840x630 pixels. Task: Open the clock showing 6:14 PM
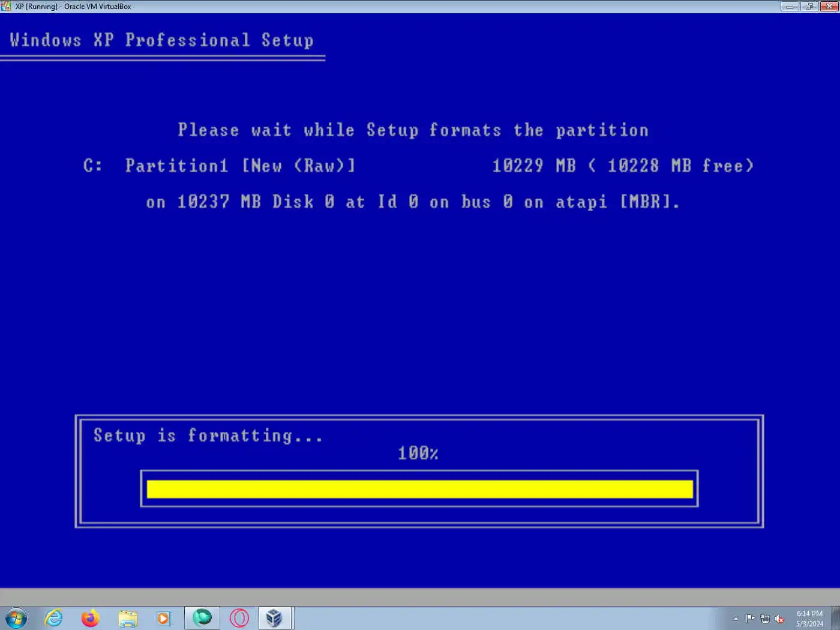coord(809,619)
